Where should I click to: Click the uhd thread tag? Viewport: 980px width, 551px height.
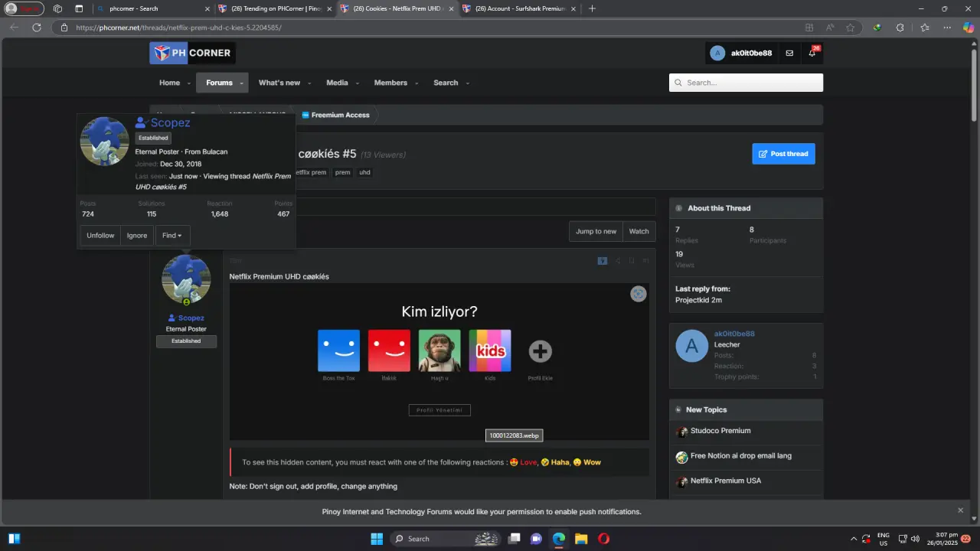[365, 172]
